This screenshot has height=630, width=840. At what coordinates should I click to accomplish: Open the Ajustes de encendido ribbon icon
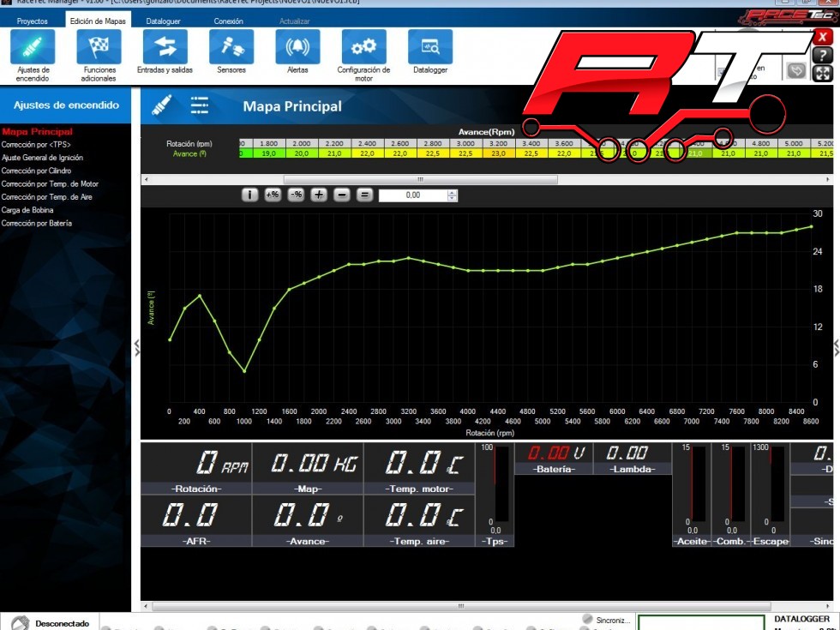point(33,47)
